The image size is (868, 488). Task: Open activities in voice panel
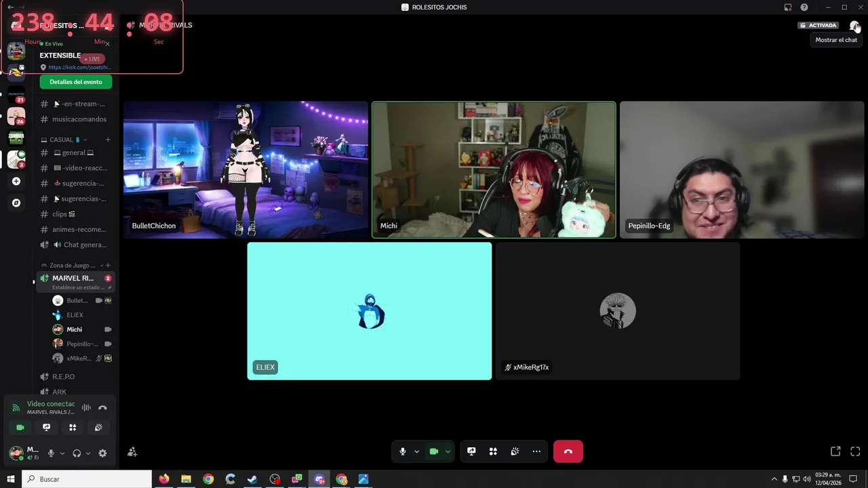point(73,427)
